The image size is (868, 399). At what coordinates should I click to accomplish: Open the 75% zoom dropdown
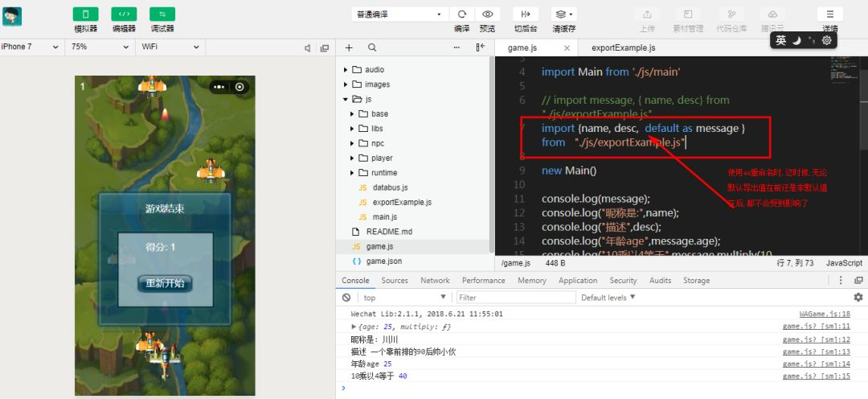click(x=100, y=47)
